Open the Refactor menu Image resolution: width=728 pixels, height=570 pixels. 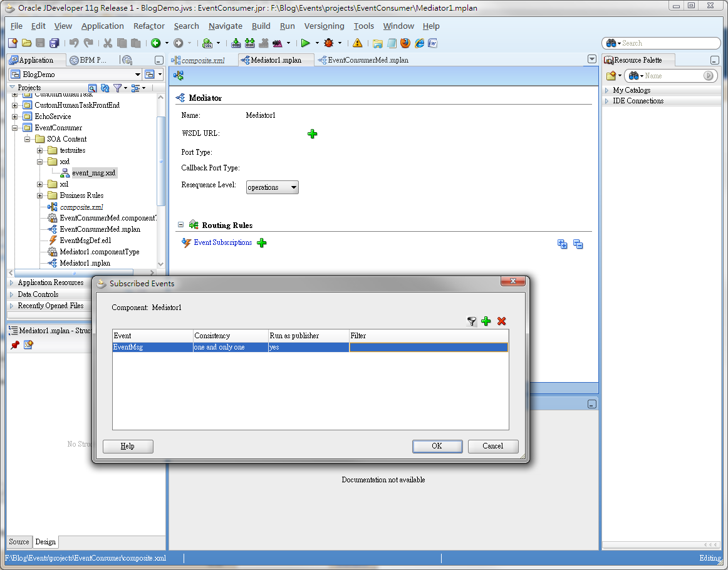pyautogui.click(x=149, y=26)
